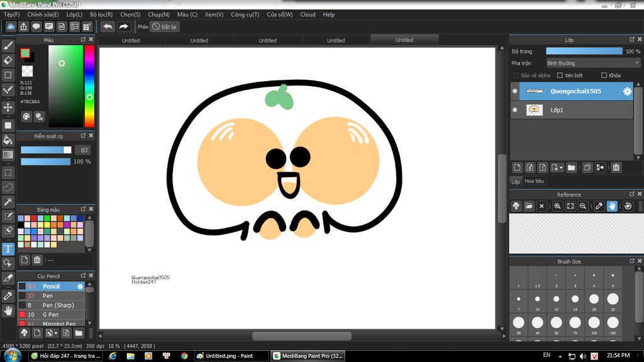Click the cloud save icon in top toolbar

[11, 26]
